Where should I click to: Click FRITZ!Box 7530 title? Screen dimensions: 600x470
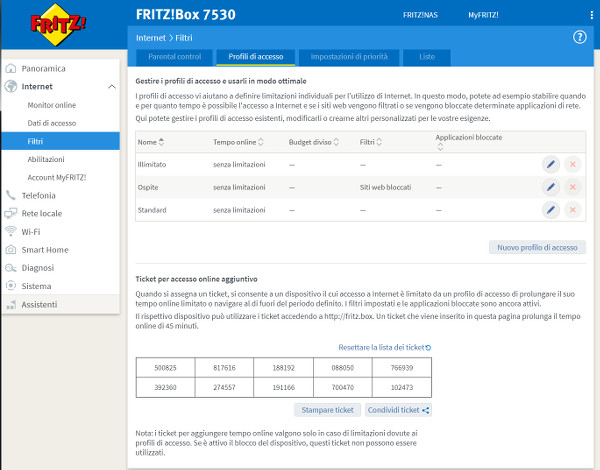(186, 15)
